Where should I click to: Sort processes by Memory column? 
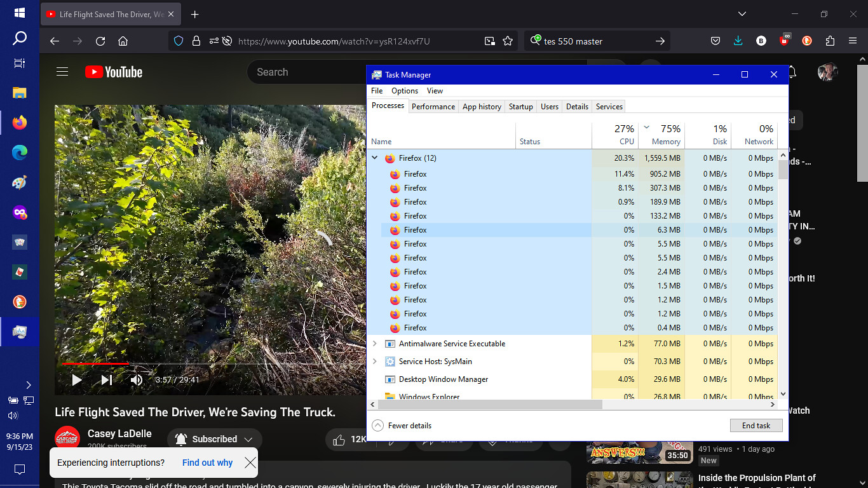[661, 135]
